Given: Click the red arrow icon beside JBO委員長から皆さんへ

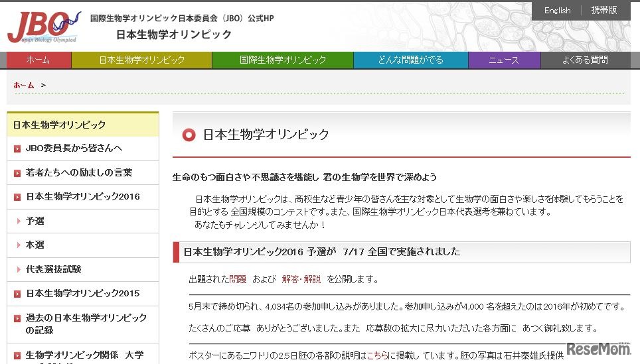Looking at the screenshot, I should point(17,149).
